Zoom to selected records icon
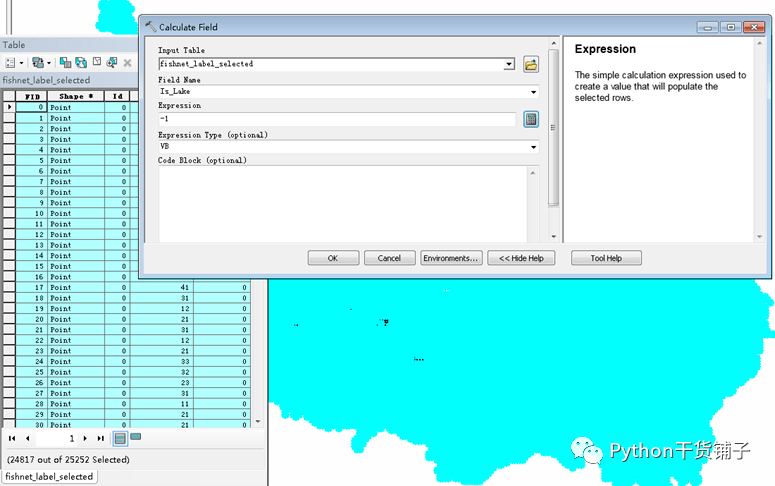 point(112,62)
